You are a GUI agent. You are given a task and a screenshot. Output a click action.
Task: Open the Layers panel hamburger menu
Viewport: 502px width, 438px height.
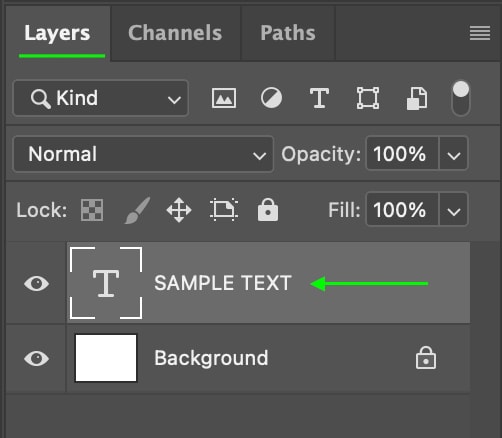tap(480, 33)
